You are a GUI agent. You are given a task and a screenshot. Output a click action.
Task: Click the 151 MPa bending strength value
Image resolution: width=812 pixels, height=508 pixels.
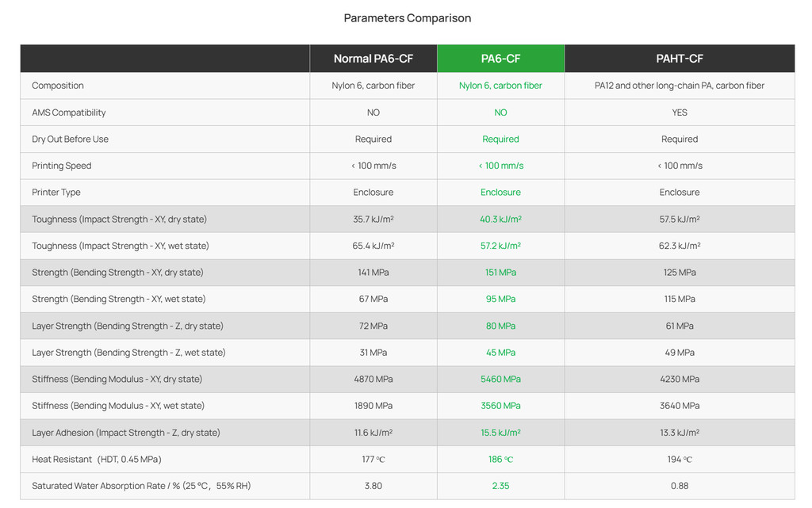pos(500,273)
